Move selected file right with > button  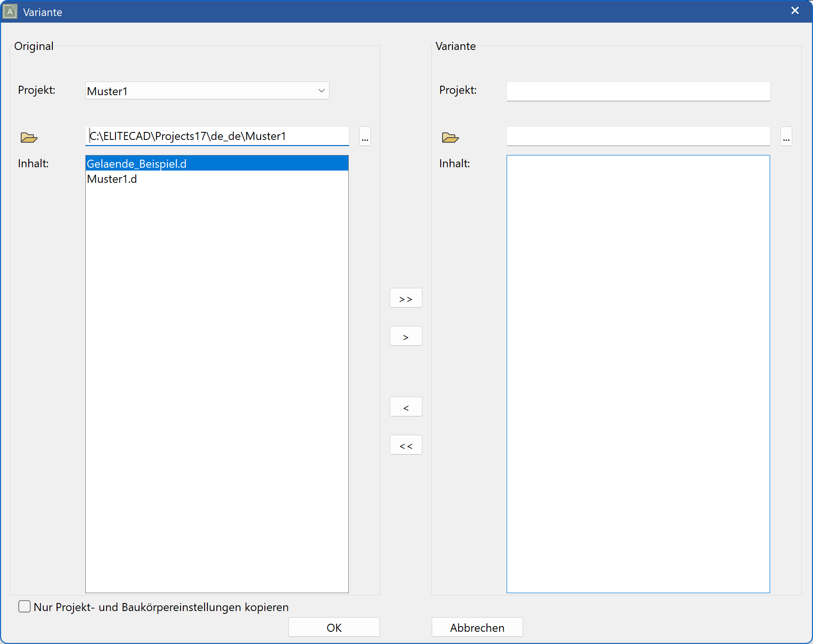coord(405,336)
